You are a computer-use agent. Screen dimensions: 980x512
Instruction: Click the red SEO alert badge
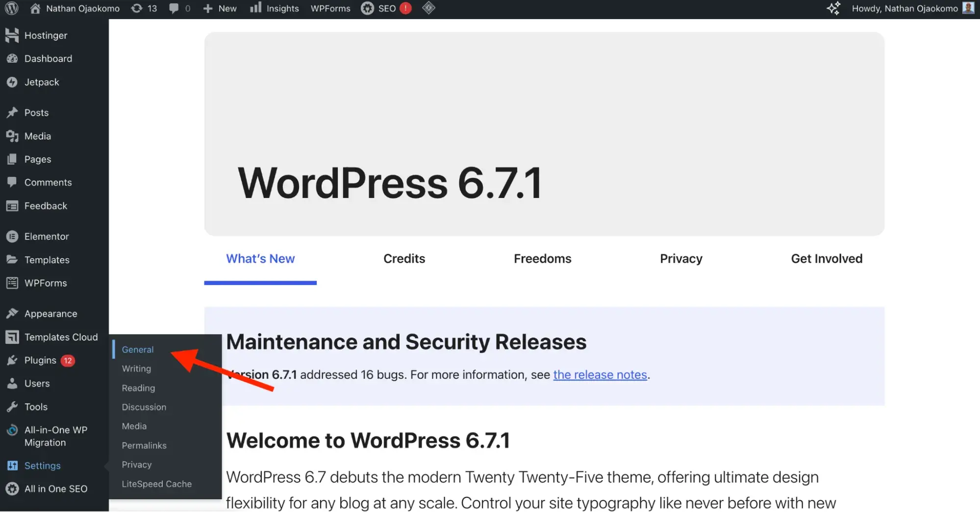pos(405,8)
